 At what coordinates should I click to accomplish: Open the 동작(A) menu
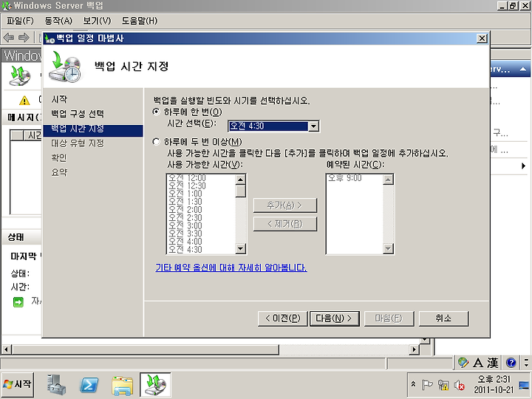click(x=58, y=21)
